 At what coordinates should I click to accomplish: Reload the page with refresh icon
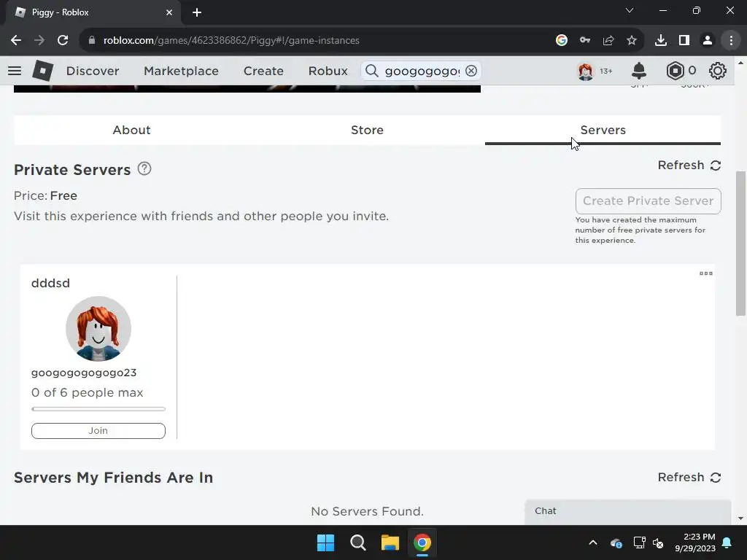pos(63,41)
